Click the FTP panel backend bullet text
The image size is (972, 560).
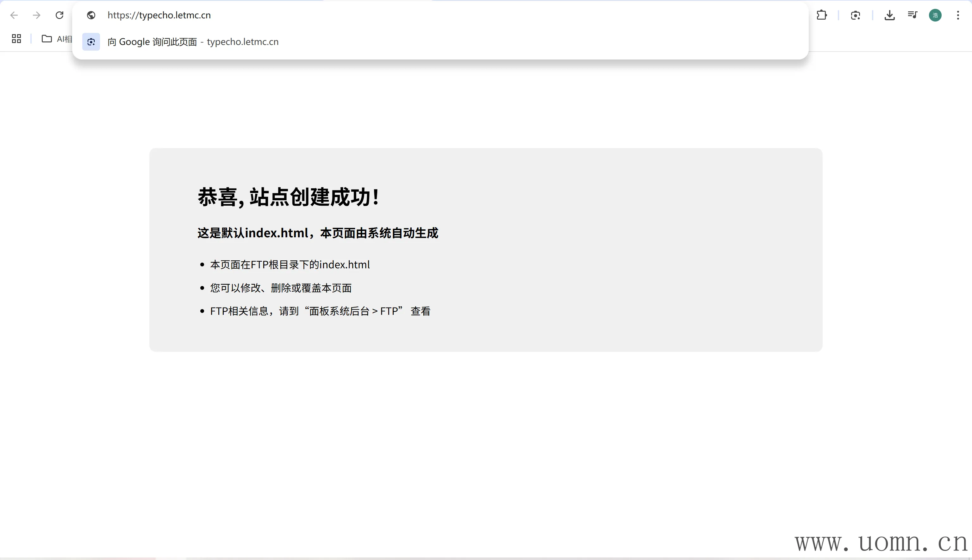point(320,311)
